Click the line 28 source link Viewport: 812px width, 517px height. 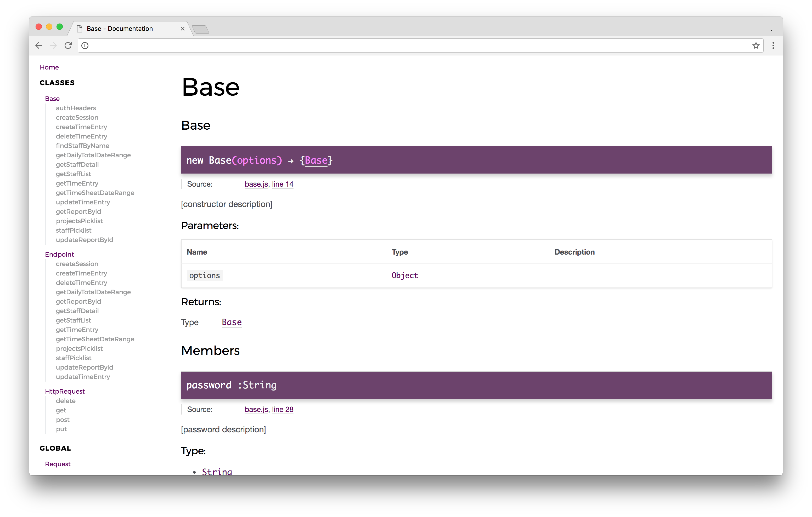click(x=283, y=409)
